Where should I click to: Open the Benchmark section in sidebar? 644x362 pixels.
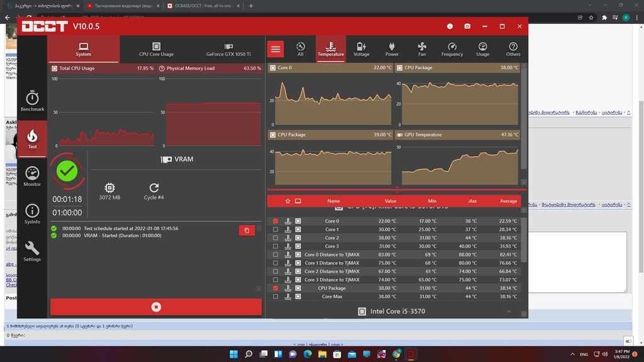[x=32, y=101]
